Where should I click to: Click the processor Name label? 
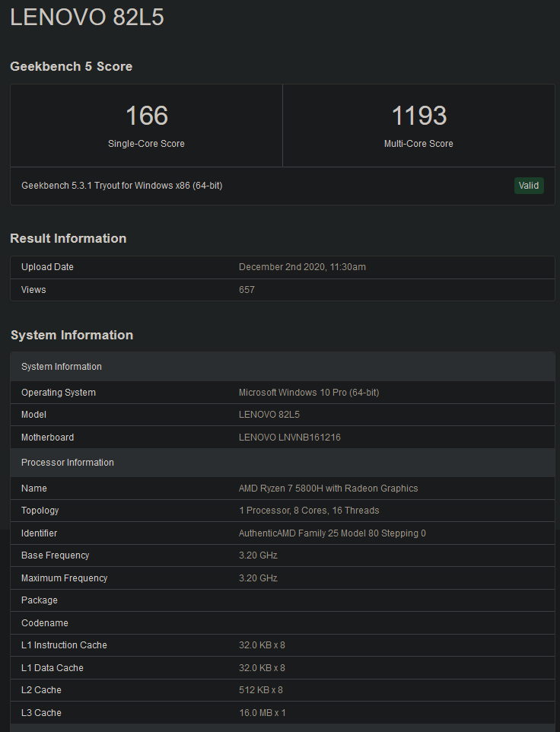(34, 489)
